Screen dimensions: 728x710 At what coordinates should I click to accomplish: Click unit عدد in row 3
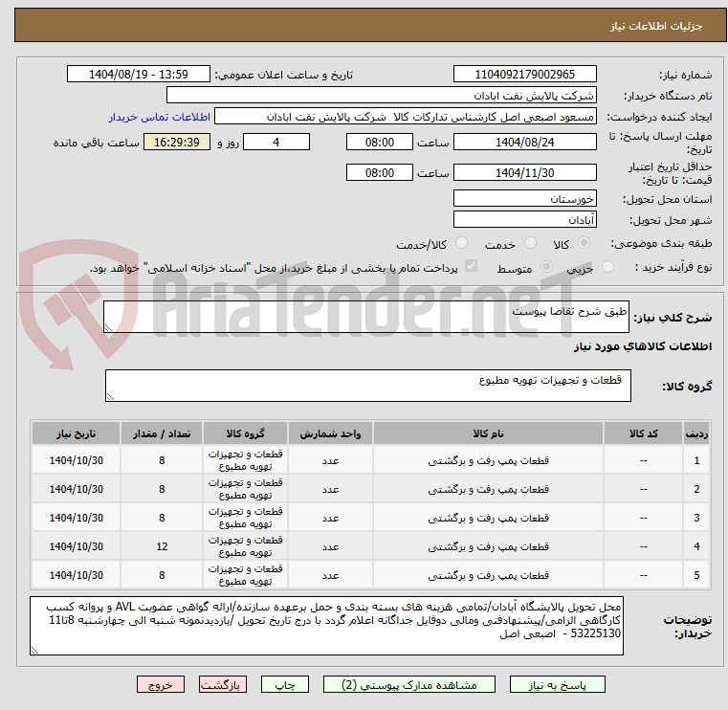point(330,519)
